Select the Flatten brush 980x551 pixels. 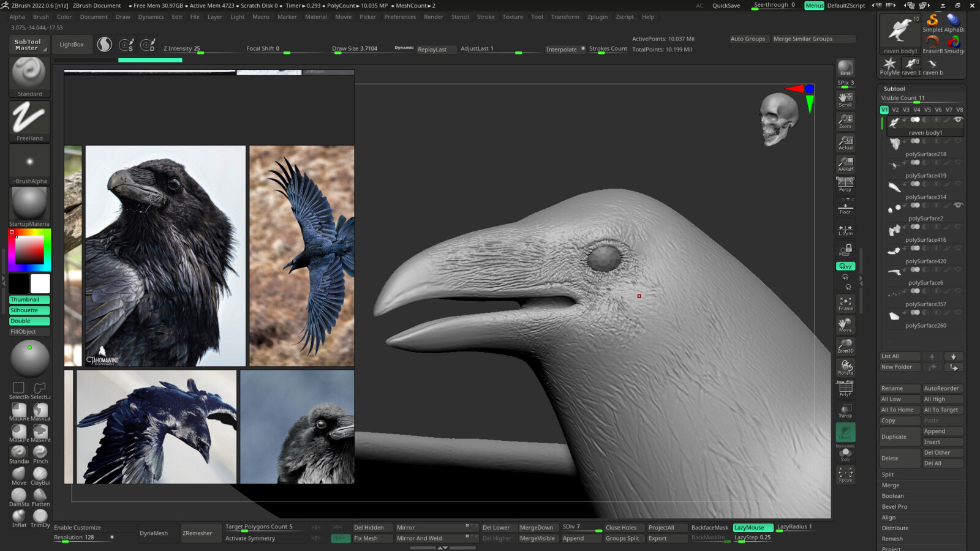point(40,498)
